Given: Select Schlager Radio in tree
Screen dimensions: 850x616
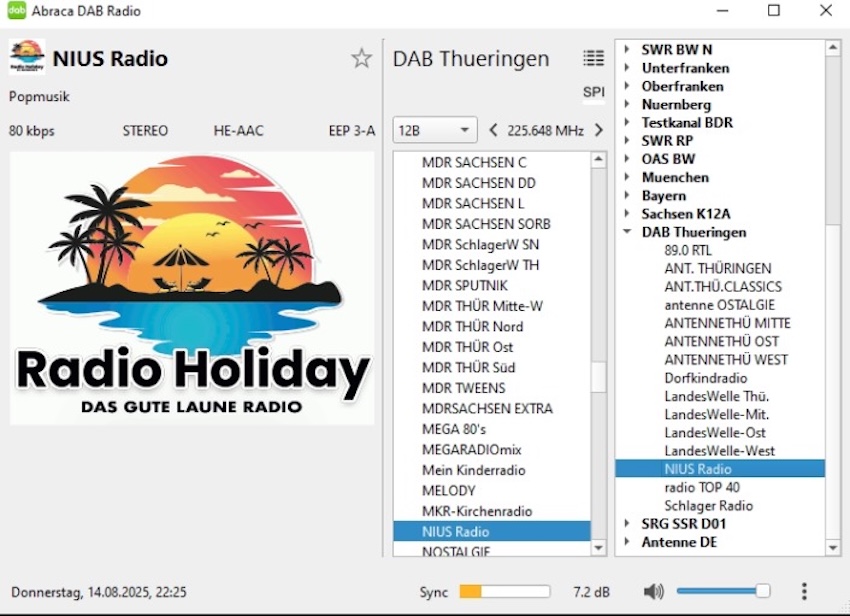Looking at the screenshot, I should [x=709, y=505].
